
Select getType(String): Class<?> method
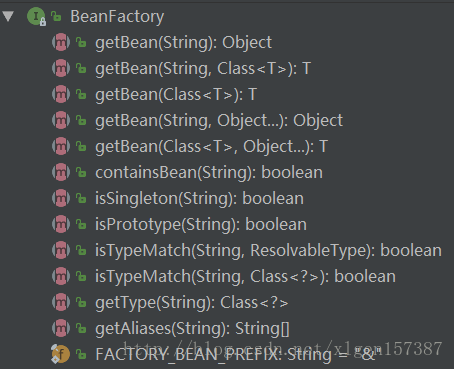pyautogui.click(x=192, y=303)
